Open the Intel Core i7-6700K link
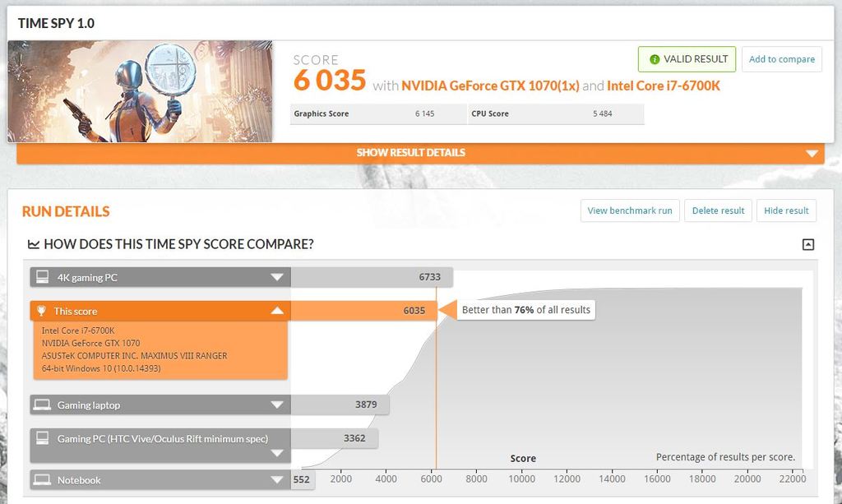 (x=664, y=86)
